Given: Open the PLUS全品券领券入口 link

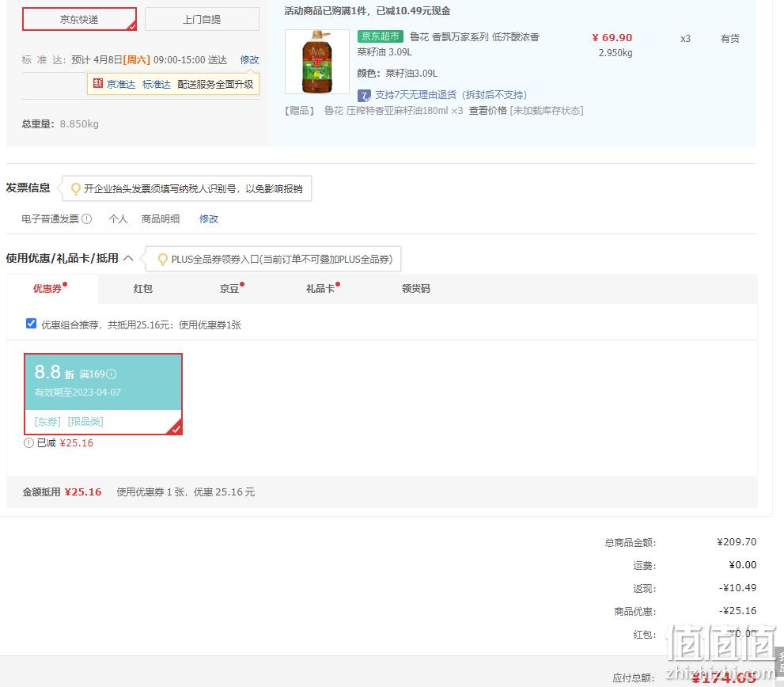Looking at the screenshot, I should [282, 259].
